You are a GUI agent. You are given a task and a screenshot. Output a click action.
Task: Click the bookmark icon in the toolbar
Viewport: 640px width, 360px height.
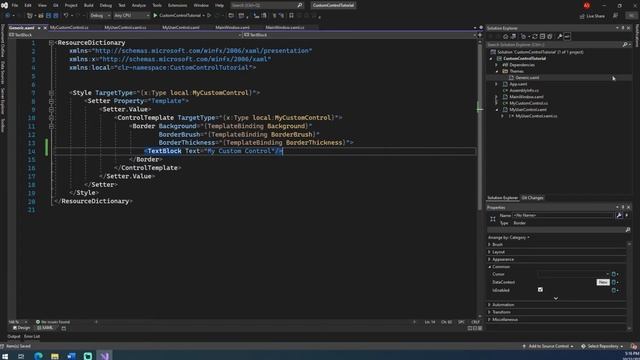pyautogui.click(x=291, y=16)
